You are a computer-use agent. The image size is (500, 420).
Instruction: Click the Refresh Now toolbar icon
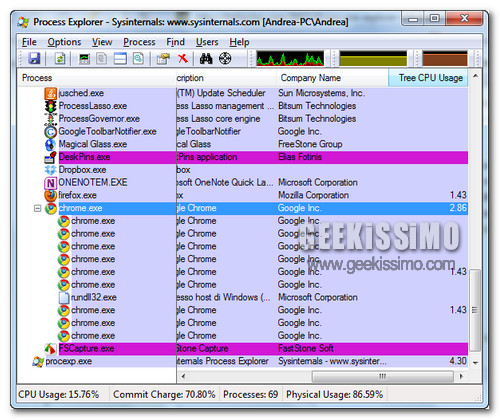[x=60, y=59]
